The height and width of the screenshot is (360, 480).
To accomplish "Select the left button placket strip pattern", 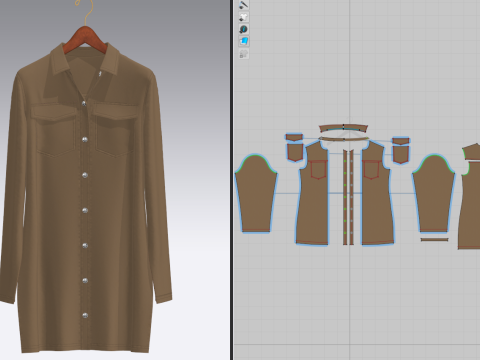I will click(345, 197).
